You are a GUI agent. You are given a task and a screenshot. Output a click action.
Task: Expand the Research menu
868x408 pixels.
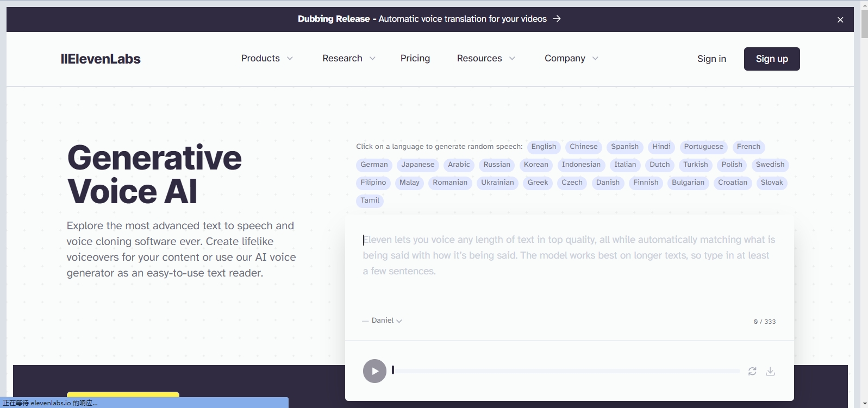(349, 58)
